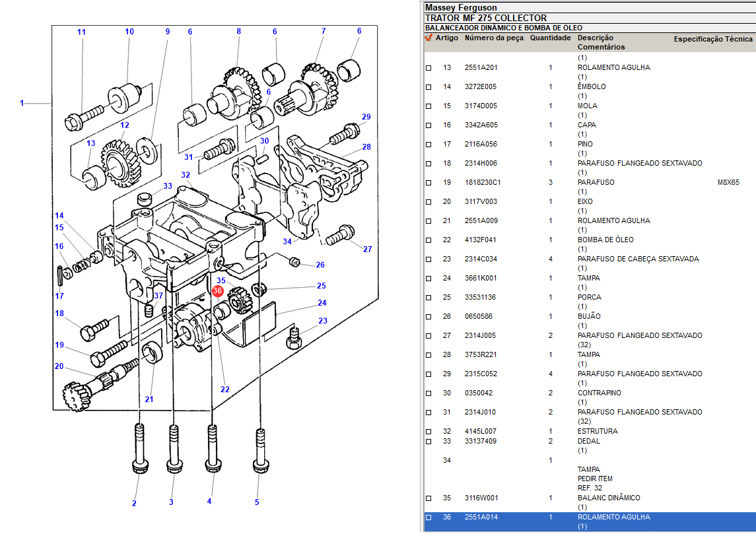756x534 pixels.
Task: Sort by the Artigo column header
Action: tap(446, 38)
